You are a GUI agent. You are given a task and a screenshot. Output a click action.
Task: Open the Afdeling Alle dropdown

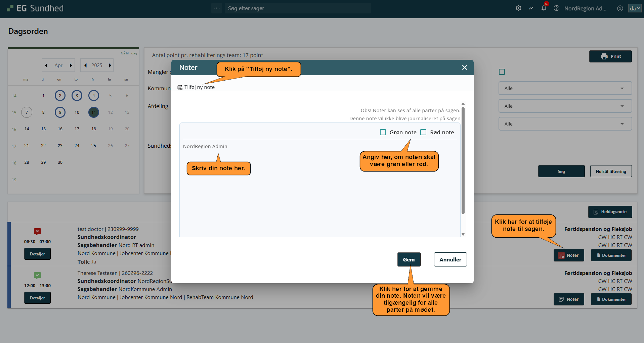(x=565, y=106)
